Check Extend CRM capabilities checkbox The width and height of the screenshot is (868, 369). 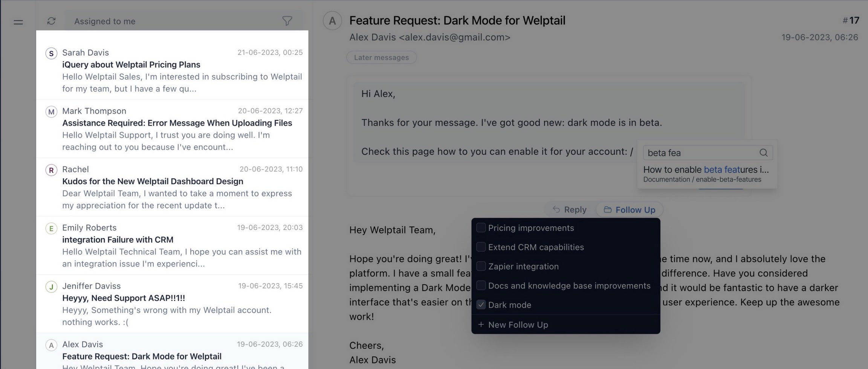481,247
